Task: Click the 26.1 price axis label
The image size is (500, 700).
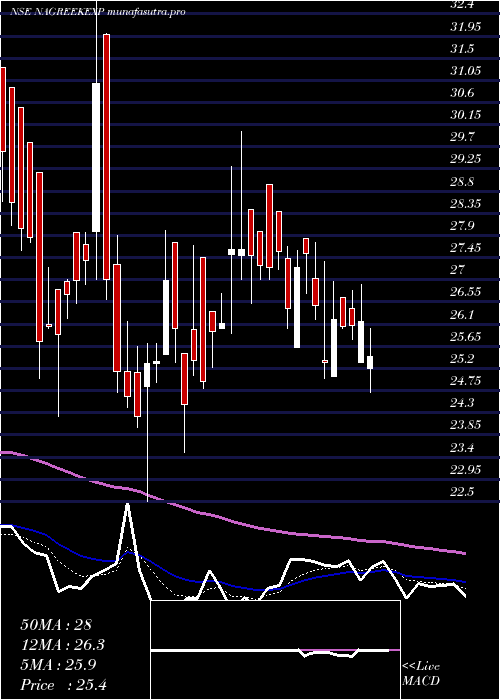Action: point(462,314)
